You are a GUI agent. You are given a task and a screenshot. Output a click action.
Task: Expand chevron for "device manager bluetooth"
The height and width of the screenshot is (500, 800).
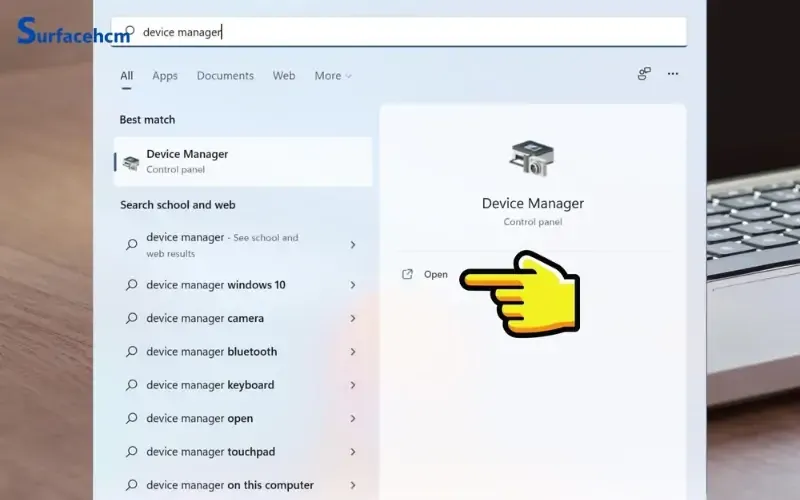(x=353, y=352)
